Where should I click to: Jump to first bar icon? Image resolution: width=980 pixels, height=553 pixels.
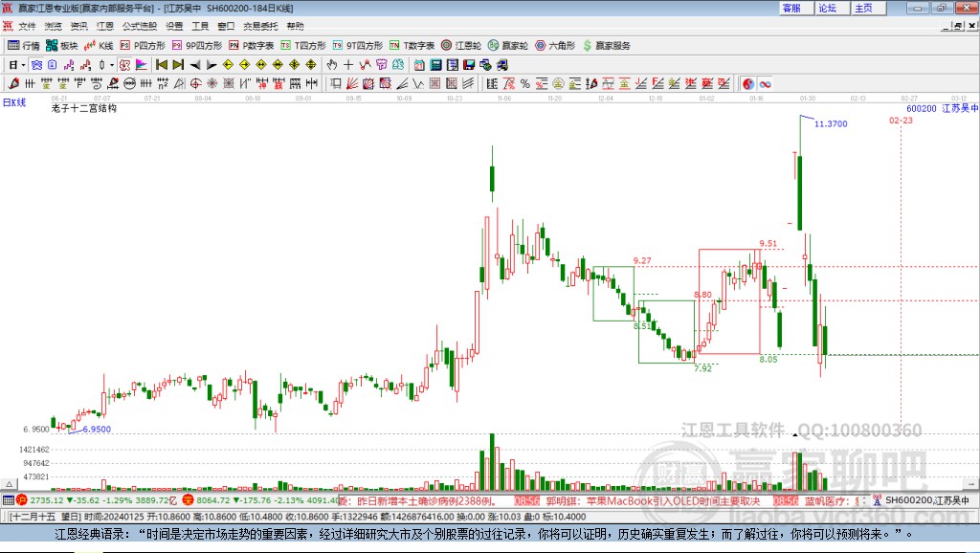coord(161,65)
